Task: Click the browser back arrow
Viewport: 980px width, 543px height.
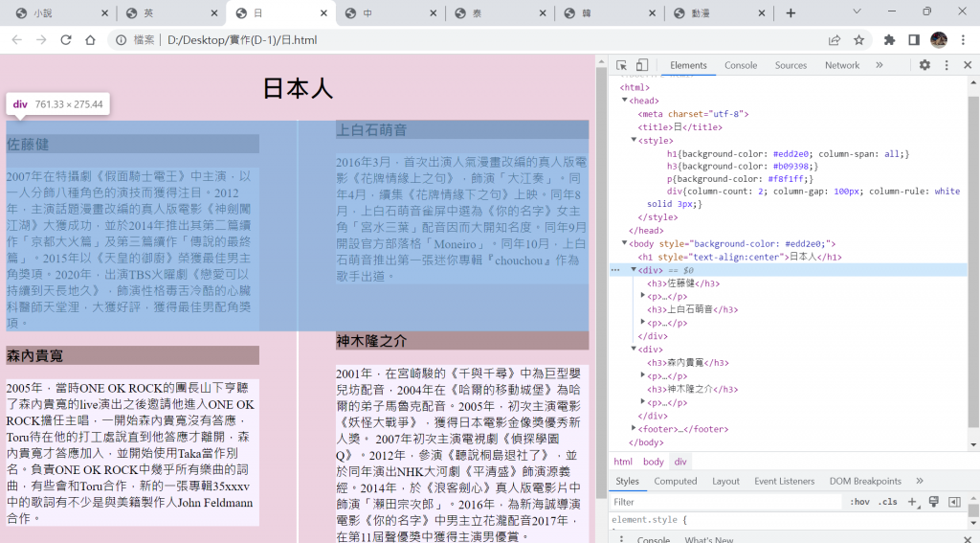Action: [17, 40]
